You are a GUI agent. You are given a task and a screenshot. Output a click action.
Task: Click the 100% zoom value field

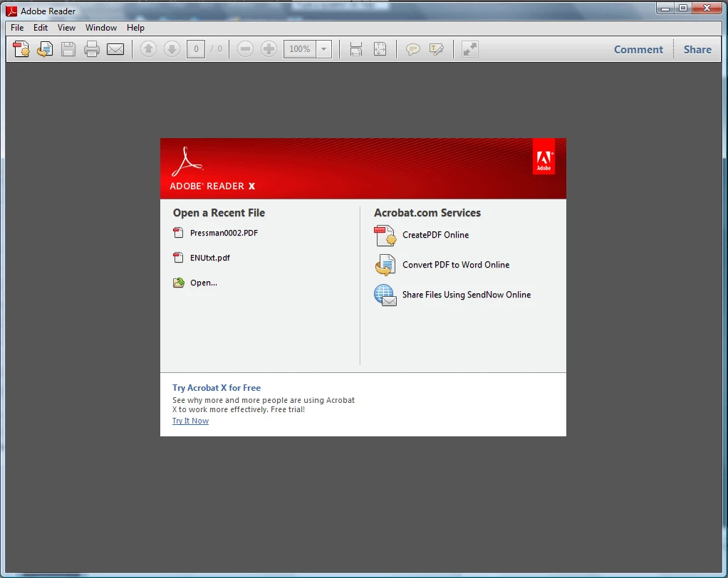pyautogui.click(x=300, y=48)
